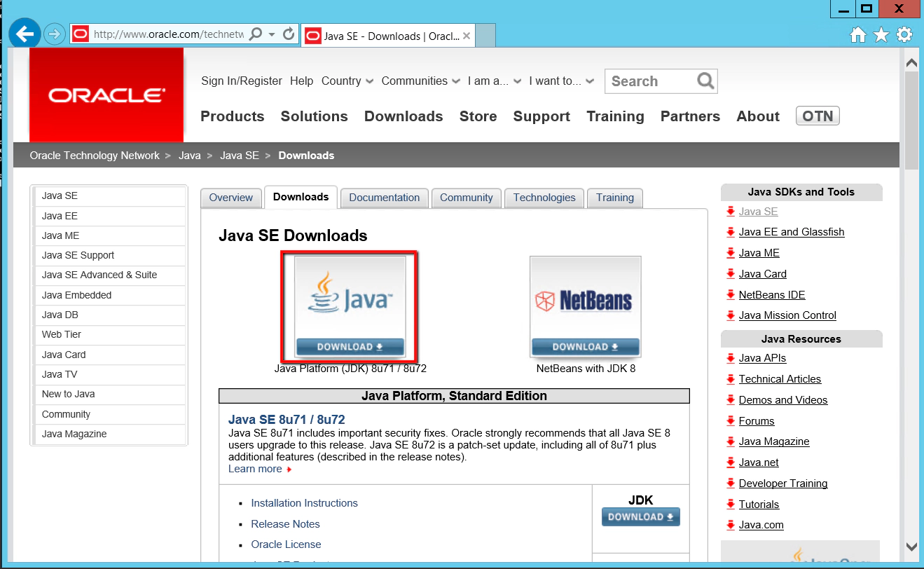Click the Oracle logo
This screenshot has width=924, height=569.
[x=106, y=95]
